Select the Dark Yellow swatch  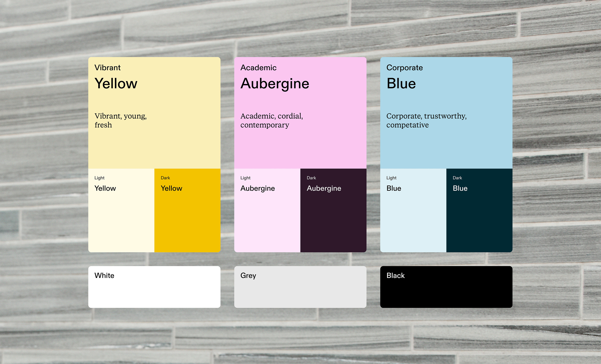point(187,210)
